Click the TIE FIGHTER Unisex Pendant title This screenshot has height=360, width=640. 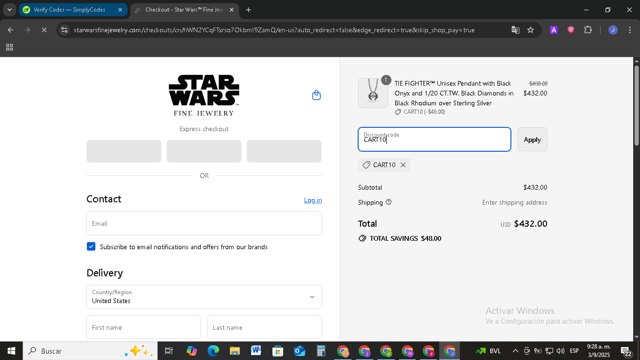point(454,93)
